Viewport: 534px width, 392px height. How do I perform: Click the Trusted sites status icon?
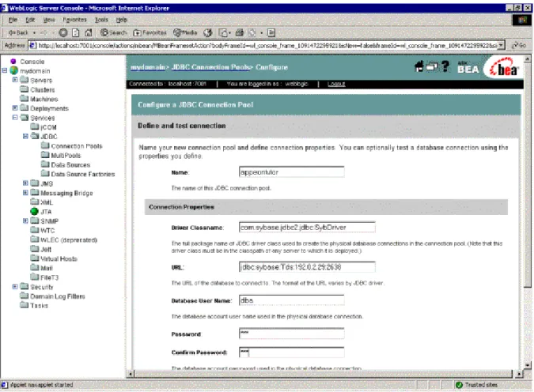click(459, 385)
